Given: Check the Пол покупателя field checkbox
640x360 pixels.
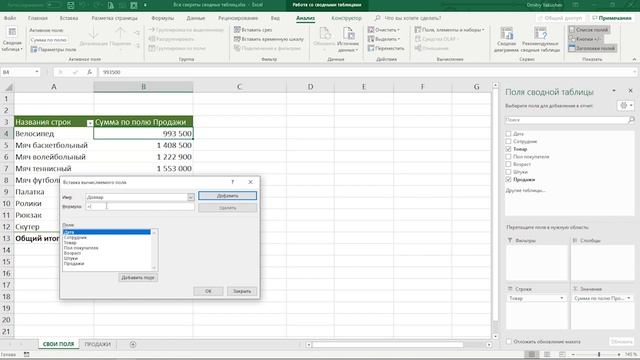Looking at the screenshot, I should click(508, 156).
